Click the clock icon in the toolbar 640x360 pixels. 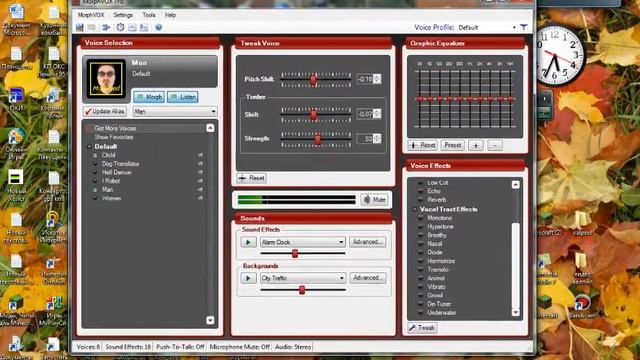click(x=120, y=27)
